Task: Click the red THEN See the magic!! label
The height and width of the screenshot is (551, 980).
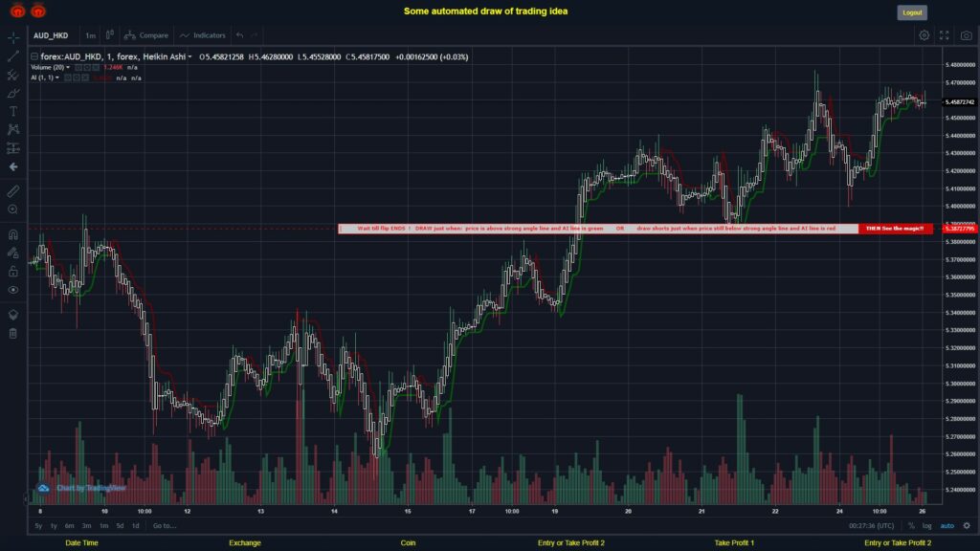Action: (895, 229)
